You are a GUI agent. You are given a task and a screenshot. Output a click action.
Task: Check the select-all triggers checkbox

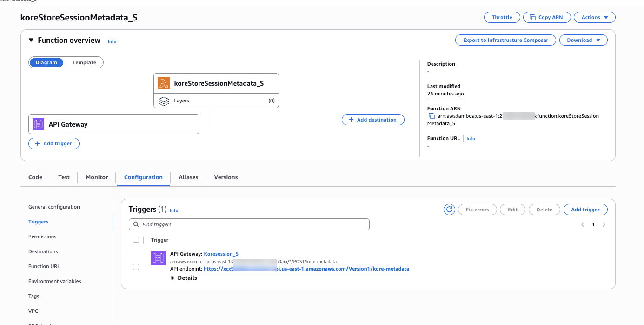[136, 239]
